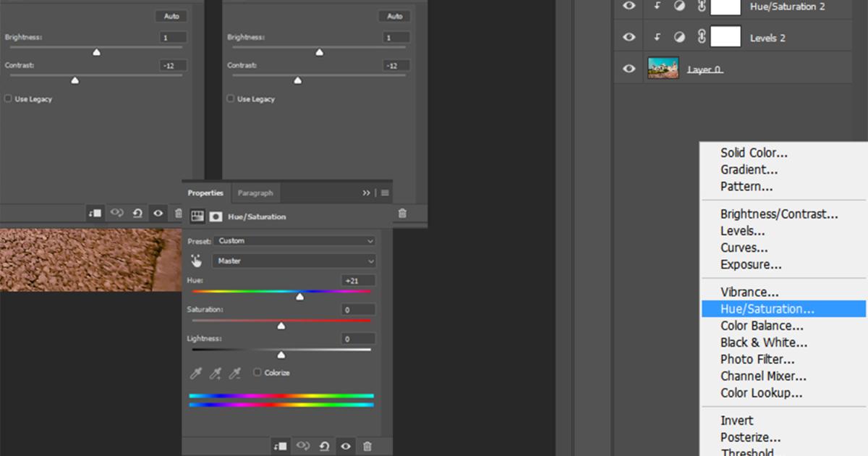Toggle Hue/Saturation panel layer visibility eye

click(346, 447)
